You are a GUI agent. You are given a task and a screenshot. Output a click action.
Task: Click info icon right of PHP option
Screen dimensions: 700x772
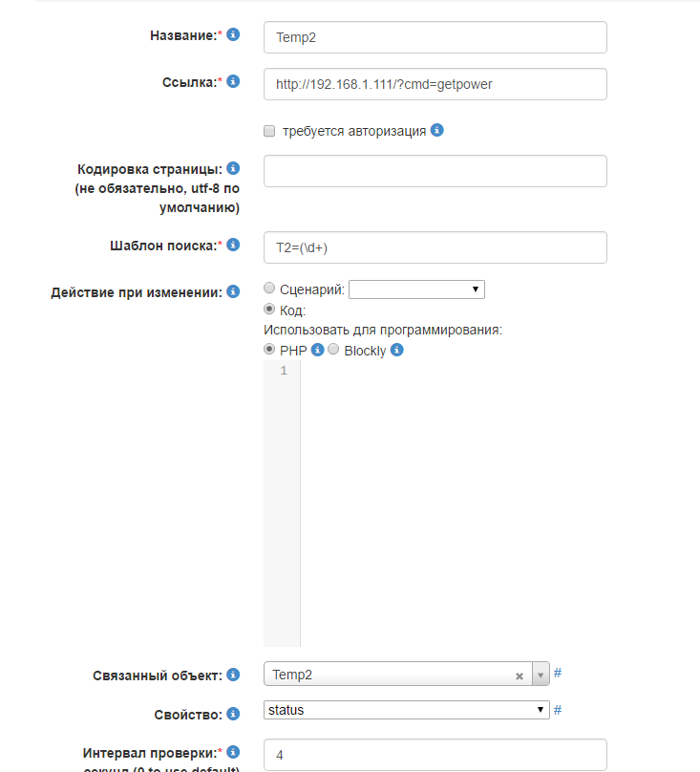tap(318, 350)
